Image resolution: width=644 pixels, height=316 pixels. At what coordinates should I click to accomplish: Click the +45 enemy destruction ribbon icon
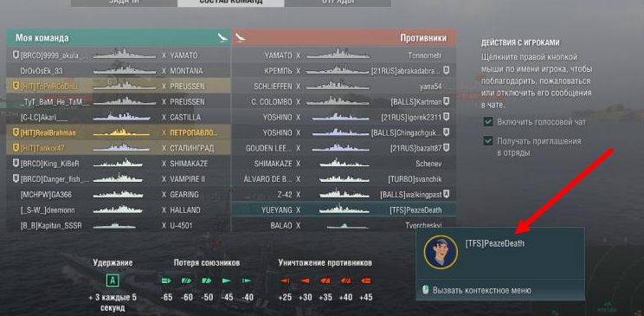click(365, 281)
